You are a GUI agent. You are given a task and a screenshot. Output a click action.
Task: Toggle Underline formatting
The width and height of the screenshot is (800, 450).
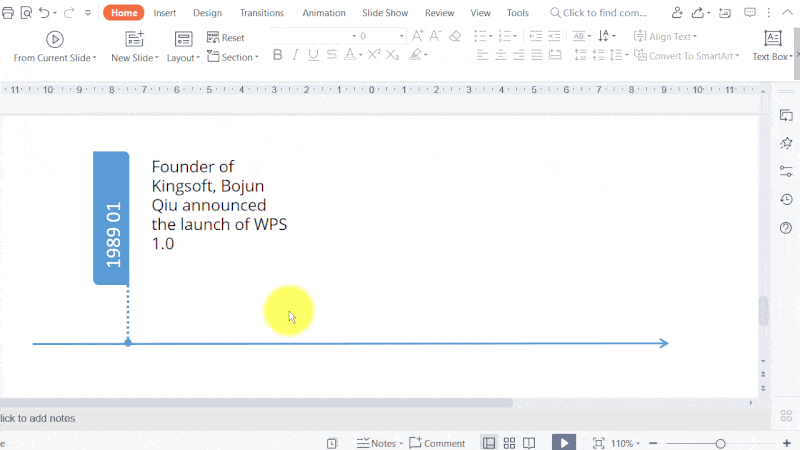(x=313, y=55)
